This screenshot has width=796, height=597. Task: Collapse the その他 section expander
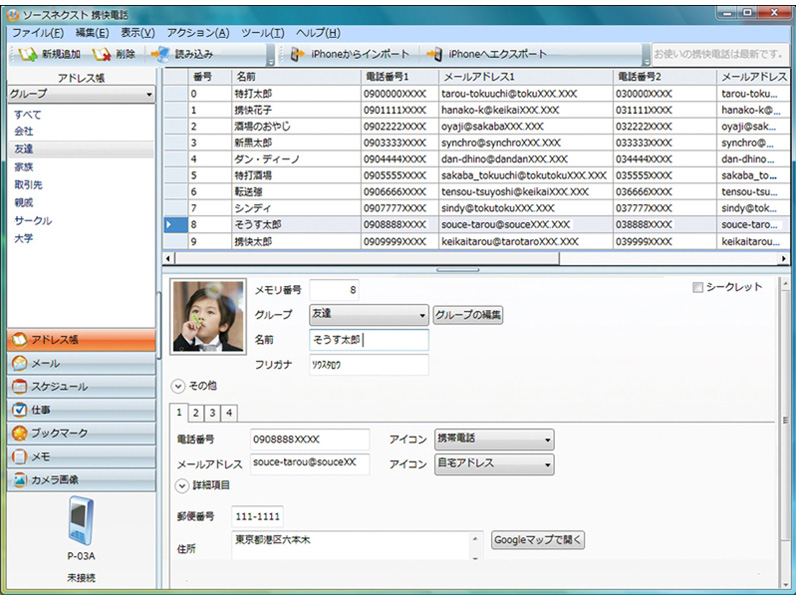pyautogui.click(x=178, y=385)
